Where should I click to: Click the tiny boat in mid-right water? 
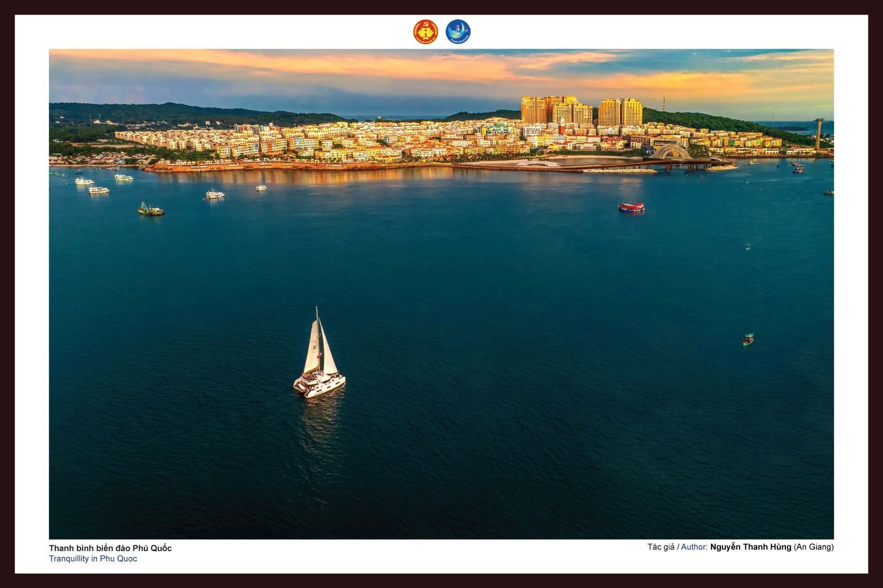tap(747, 247)
